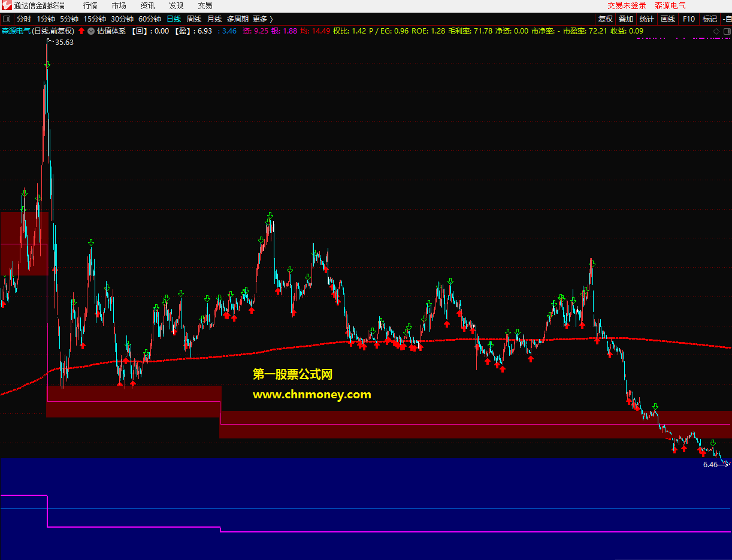Click the 收益: 0.09 value
The width and height of the screenshot is (732, 560).
(627, 31)
